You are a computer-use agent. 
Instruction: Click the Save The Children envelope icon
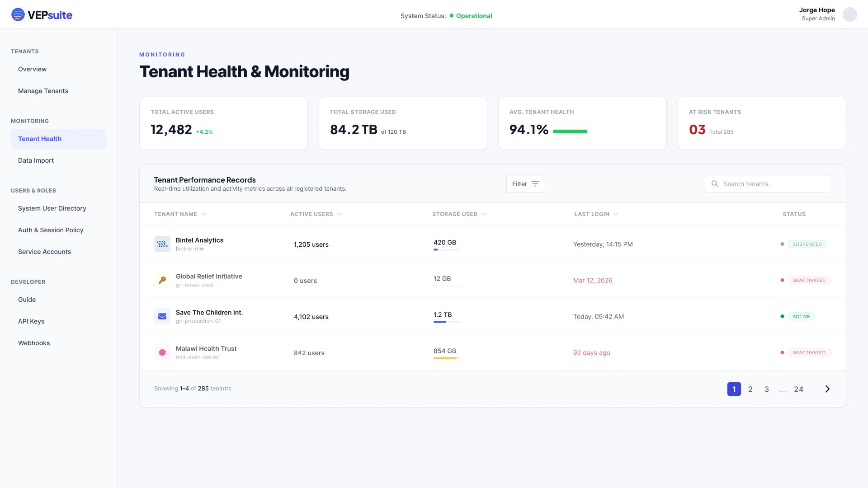coord(162,316)
